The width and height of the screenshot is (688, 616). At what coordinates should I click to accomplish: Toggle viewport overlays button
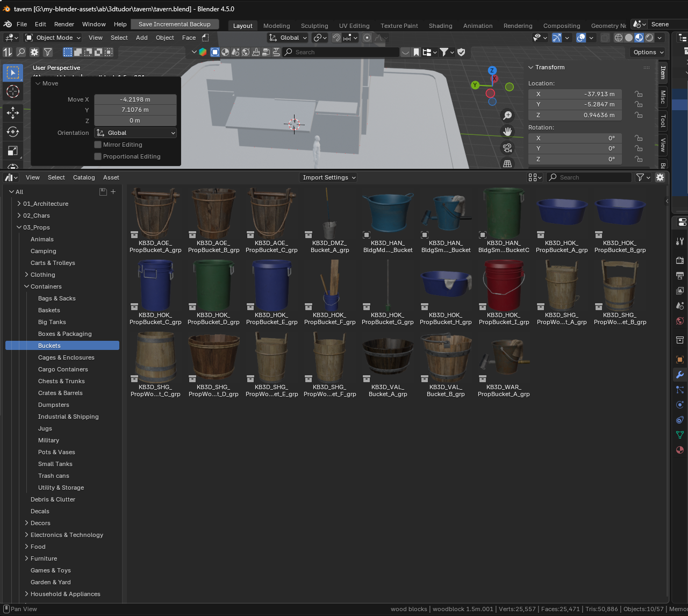[x=581, y=38]
